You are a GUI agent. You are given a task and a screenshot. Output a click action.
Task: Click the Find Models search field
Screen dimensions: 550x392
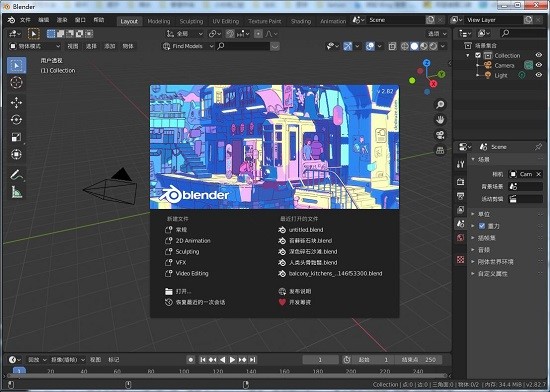tap(244, 46)
